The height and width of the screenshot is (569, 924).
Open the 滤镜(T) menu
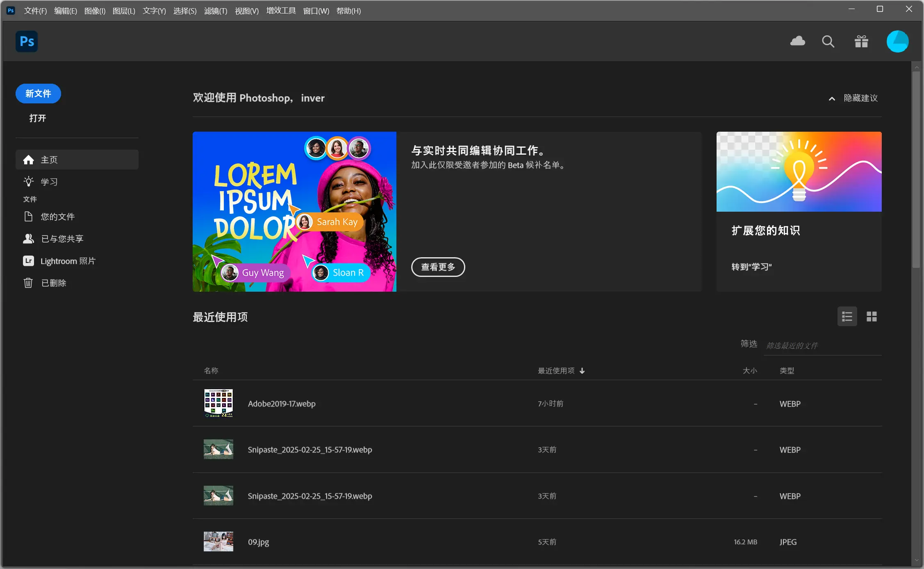pyautogui.click(x=216, y=11)
